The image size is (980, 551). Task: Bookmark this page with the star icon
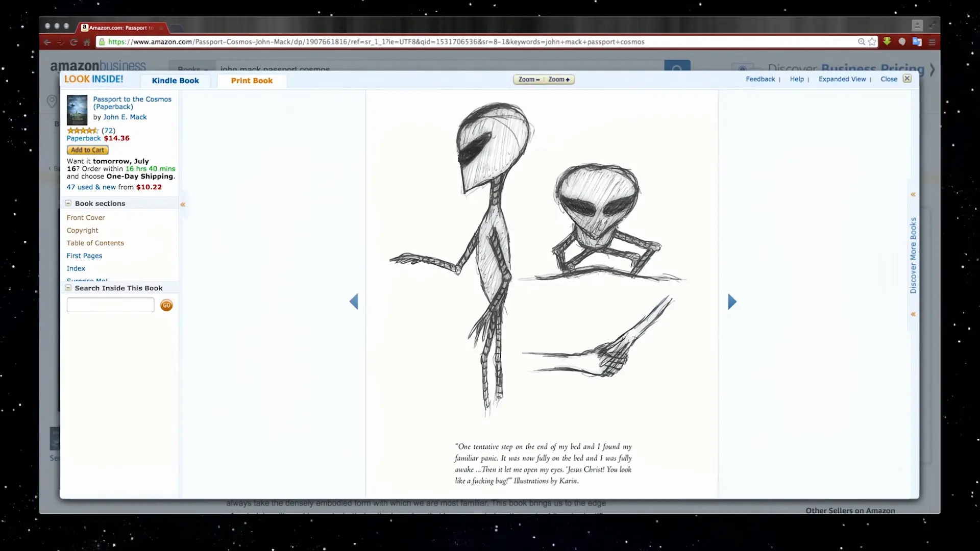point(872,42)
